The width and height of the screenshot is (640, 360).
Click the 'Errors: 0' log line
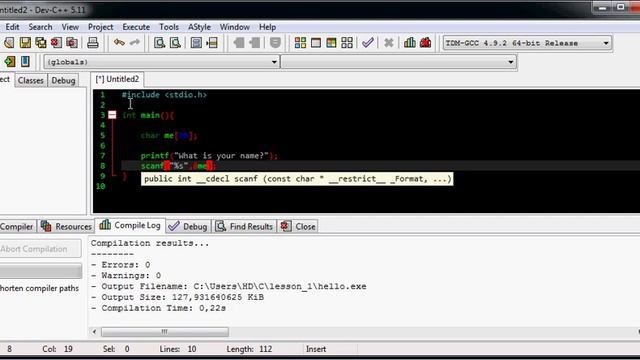click(x=121, y=264)
